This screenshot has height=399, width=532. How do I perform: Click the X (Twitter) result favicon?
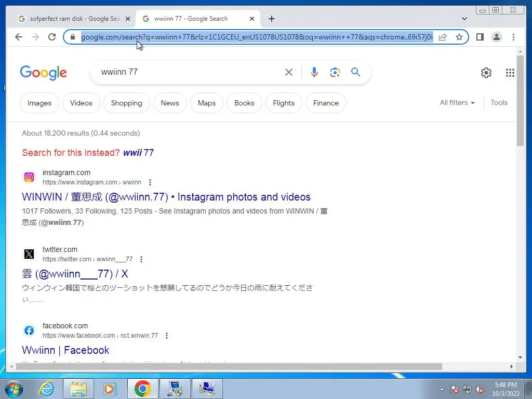point(29,254)
